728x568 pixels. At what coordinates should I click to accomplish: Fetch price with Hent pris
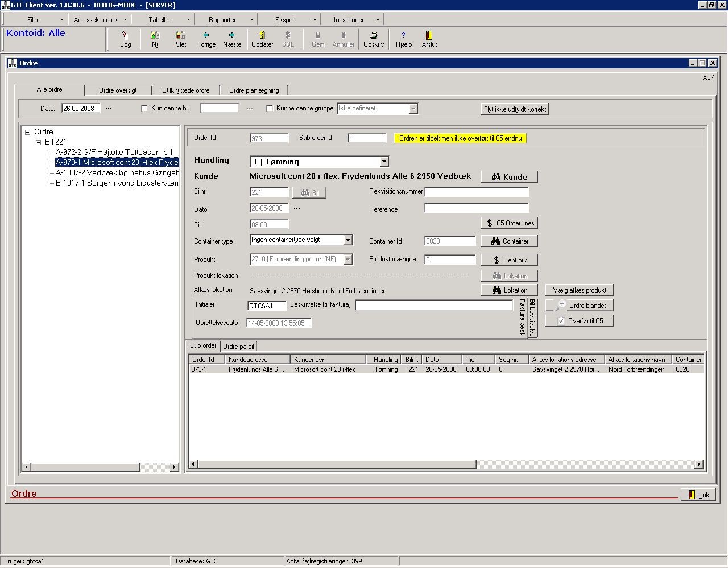509,260
